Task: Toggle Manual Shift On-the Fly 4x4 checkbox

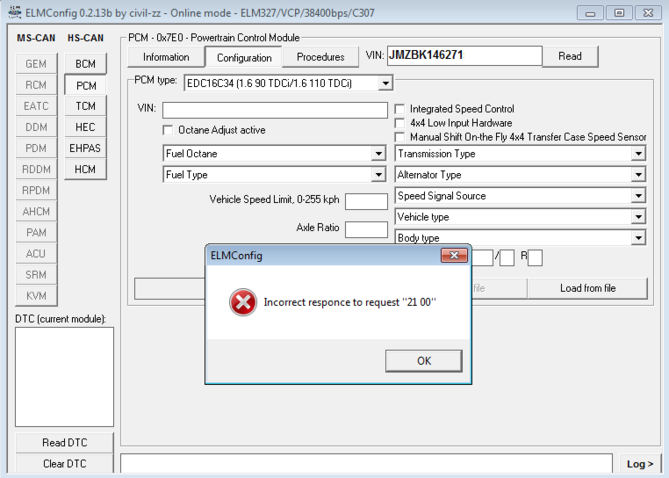Action: coord(400,137)
